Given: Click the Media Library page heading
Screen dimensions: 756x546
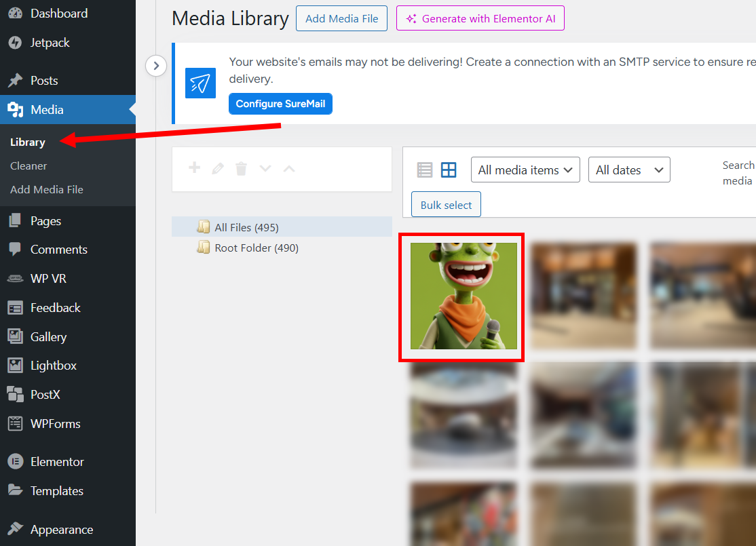Looking at the screenshot, I should (230, 19).
